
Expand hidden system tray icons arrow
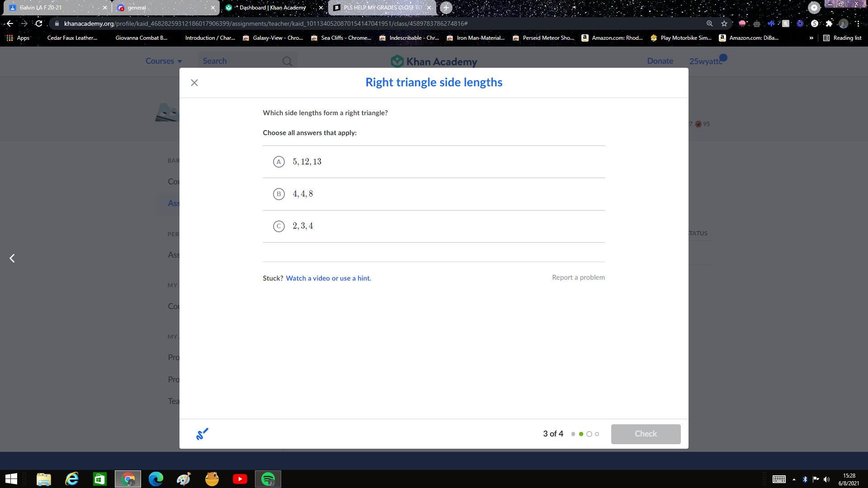pos(794,479)
